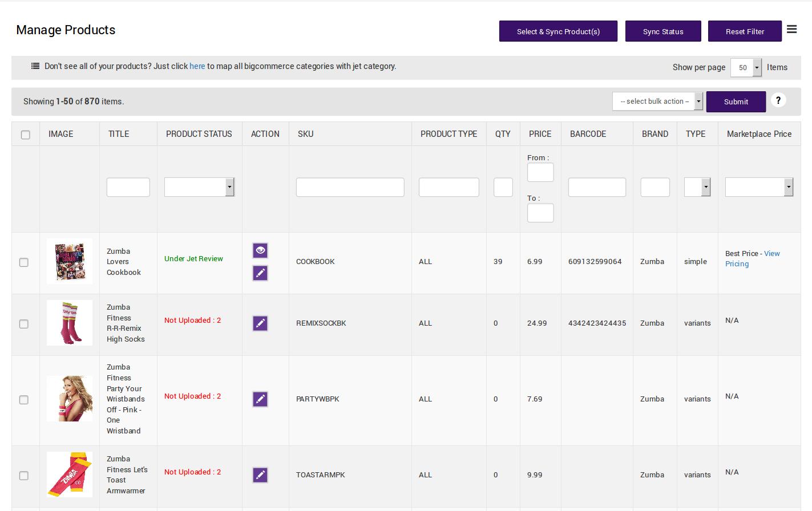Image resolution: width=812 pixels, height=511 pixels.
Task: Click the here link to map categories
Action: click(197, 66)
